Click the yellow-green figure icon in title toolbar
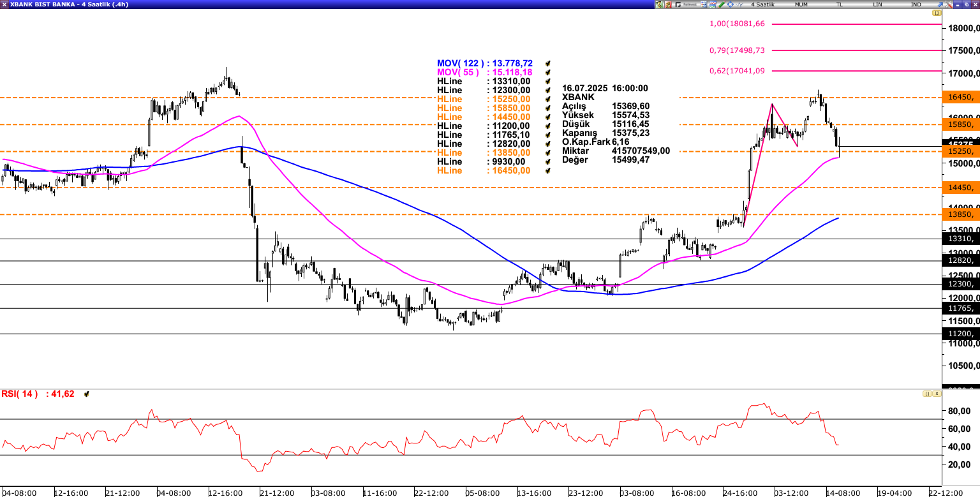 (659, 4)
